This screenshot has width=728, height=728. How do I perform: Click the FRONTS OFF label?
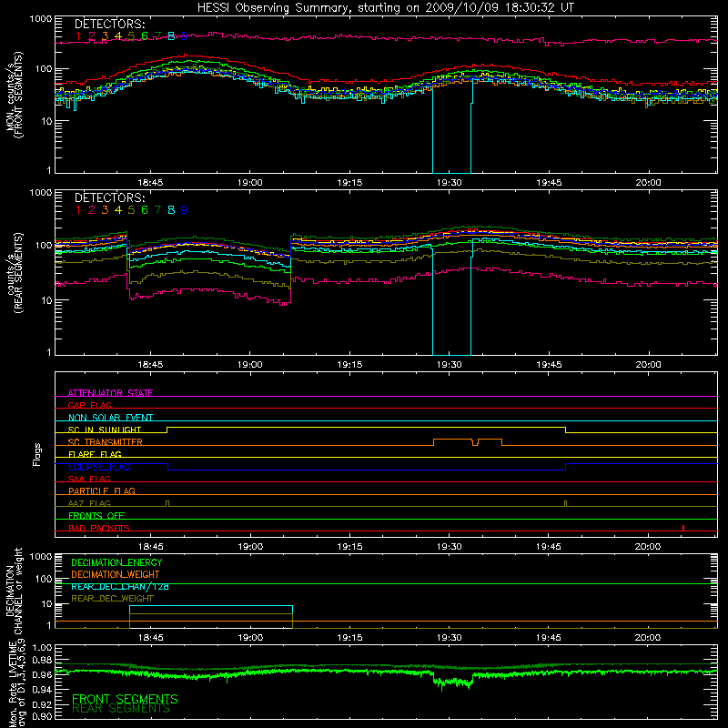point(96,515)
